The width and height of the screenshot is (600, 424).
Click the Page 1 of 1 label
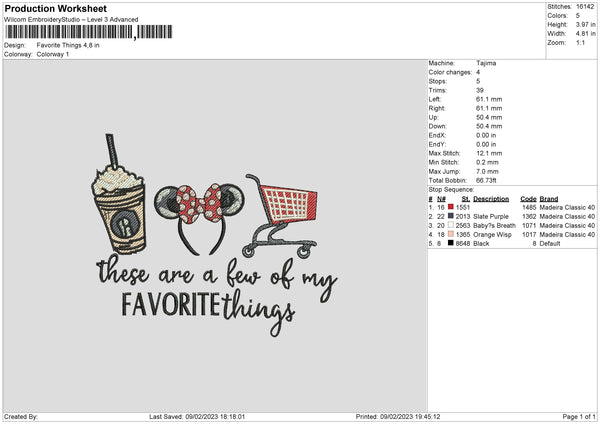coord(579,416)
